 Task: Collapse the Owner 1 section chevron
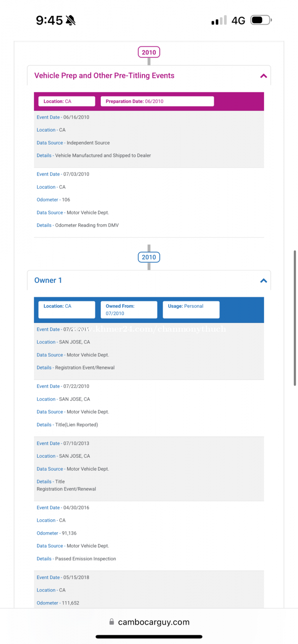click(263, 281)
